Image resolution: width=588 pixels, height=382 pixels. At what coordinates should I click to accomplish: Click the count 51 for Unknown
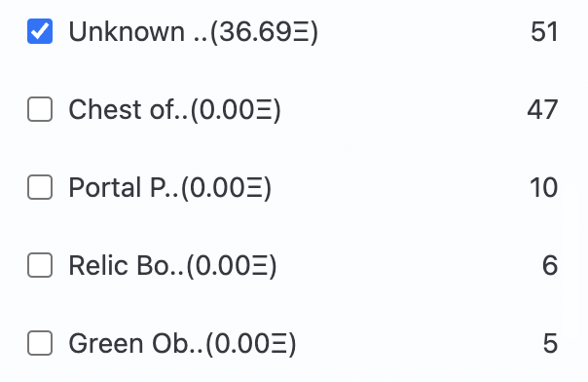(x=544, y=31)
